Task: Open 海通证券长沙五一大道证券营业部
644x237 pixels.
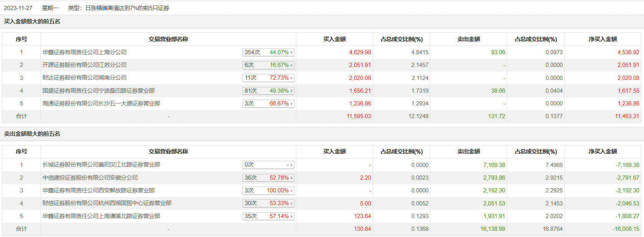Action: coord(101,103)
